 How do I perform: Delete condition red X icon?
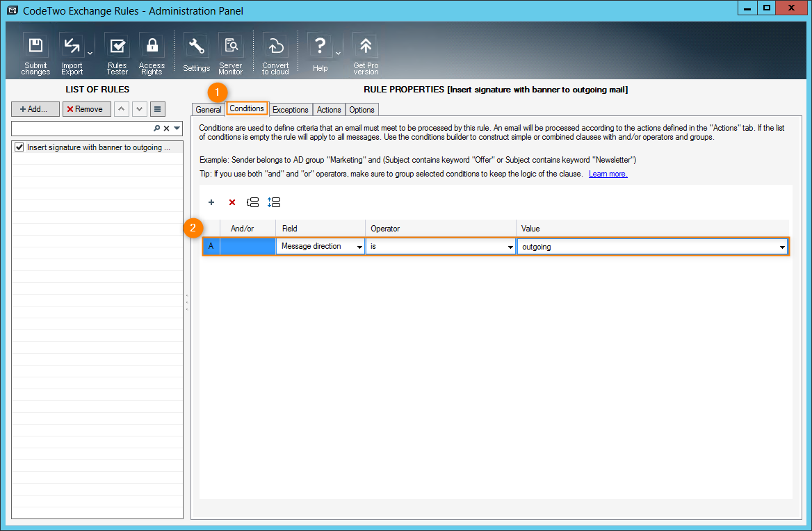click(232, 202)
